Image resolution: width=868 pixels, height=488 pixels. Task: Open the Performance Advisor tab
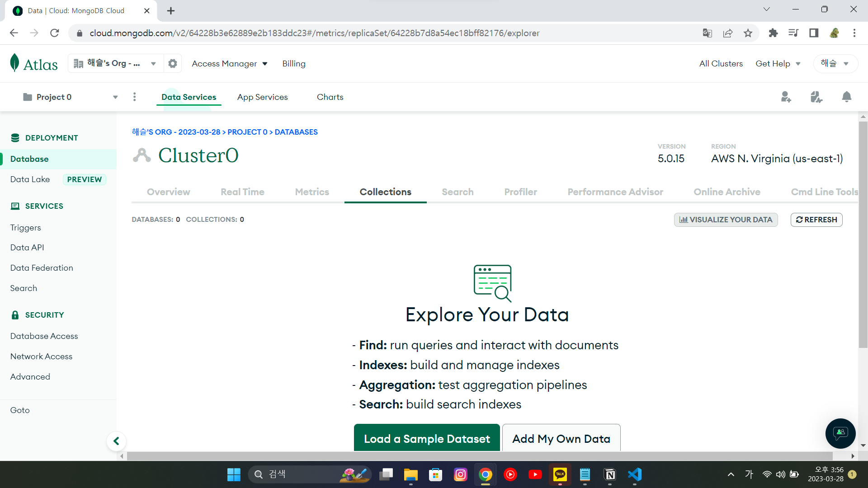point(615,192)
